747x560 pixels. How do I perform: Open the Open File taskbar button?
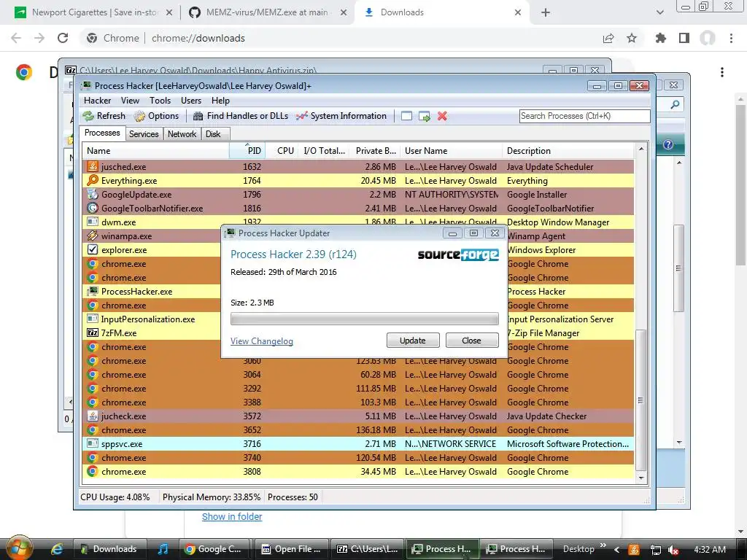[291, 549]
